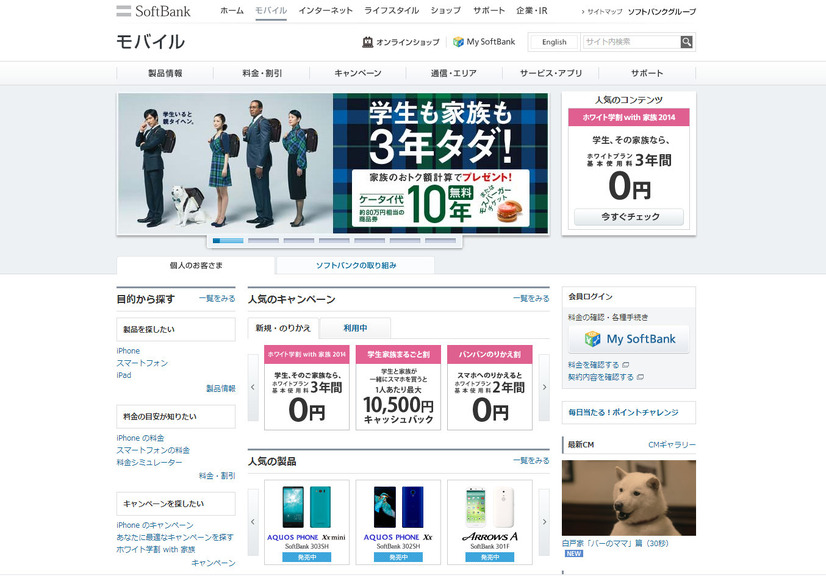The height and width of the screenshot is (576, 826).
Task: Open the インターネット top menu item
Action: [x=326, y=11]
